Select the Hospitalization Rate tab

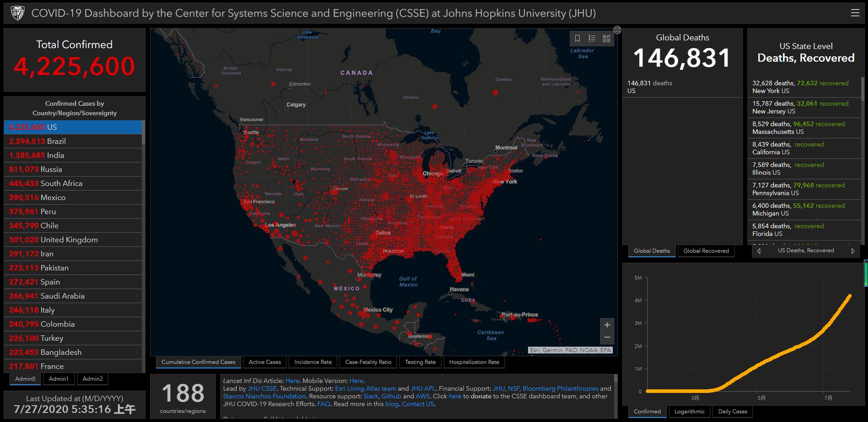474,362
